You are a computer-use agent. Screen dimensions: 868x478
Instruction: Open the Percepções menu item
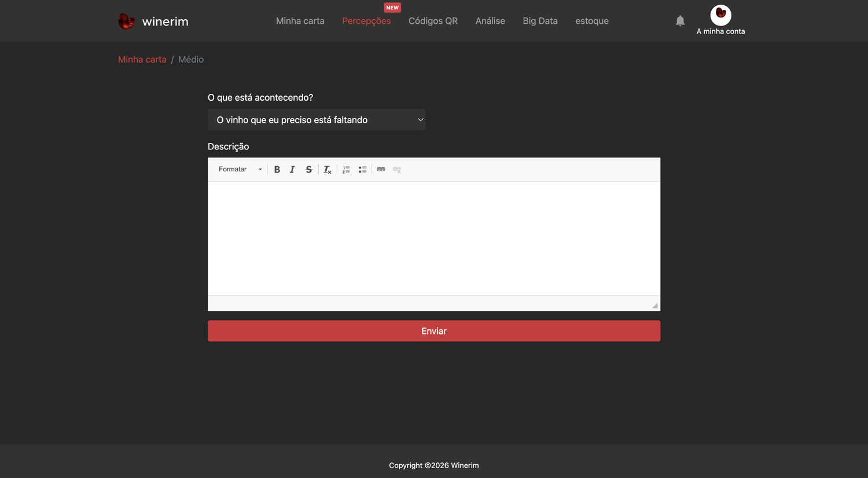[x=366, y=21]
